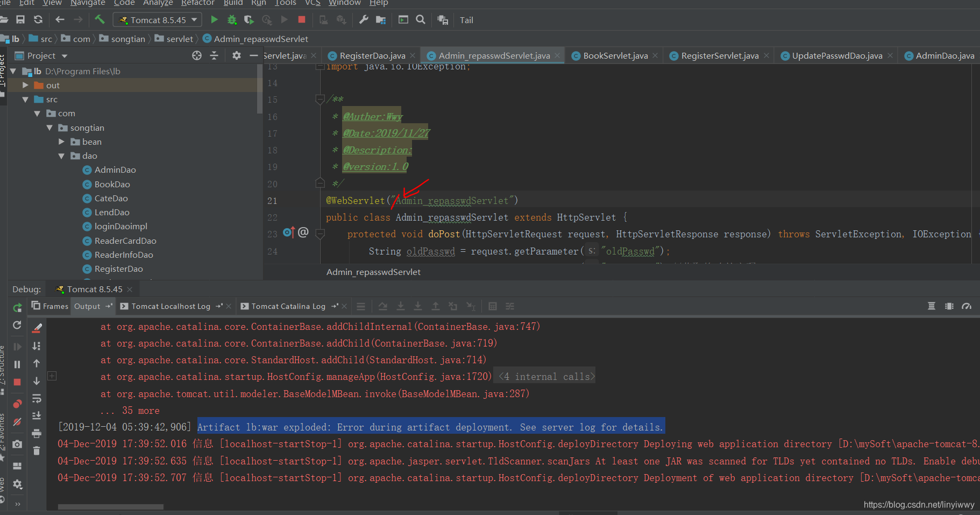Close the Tomcat 8.5.45 debug tab
980x515 pixels.
130,290
